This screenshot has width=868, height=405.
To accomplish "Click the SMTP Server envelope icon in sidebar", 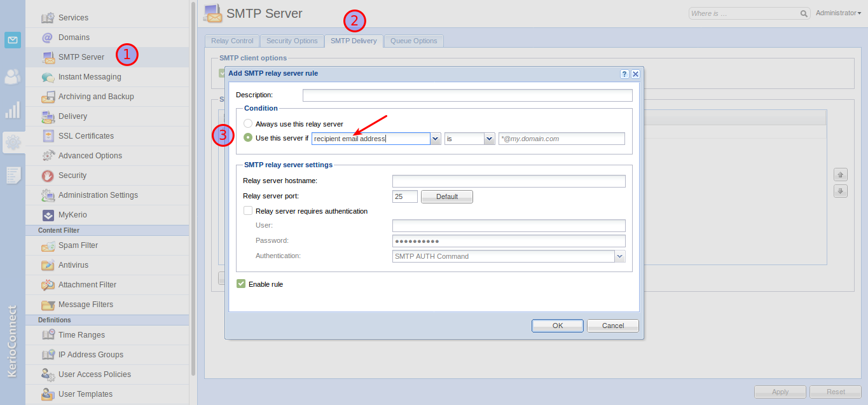I will point(48,57).
